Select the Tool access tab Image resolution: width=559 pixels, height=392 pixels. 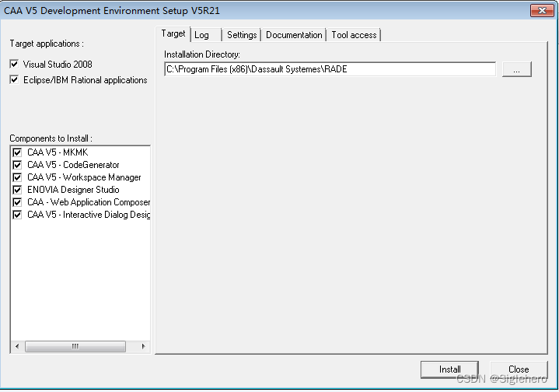coord(354,35)
